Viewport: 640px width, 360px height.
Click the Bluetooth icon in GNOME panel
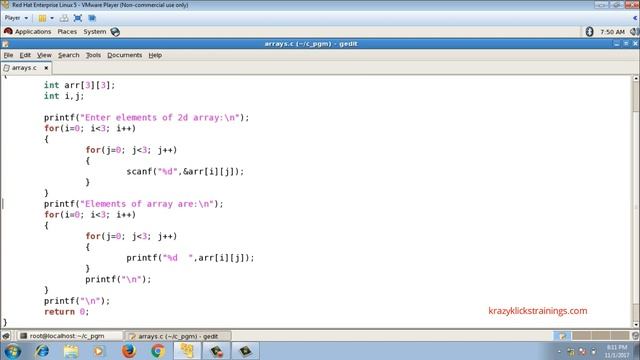(x=589, y=31)
